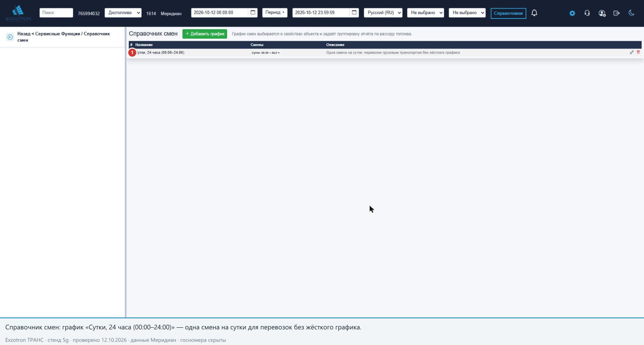Screen dimensions: 644x345
Task: Edit the shift schedule with pencil icon
Action: tap(631, 53)
